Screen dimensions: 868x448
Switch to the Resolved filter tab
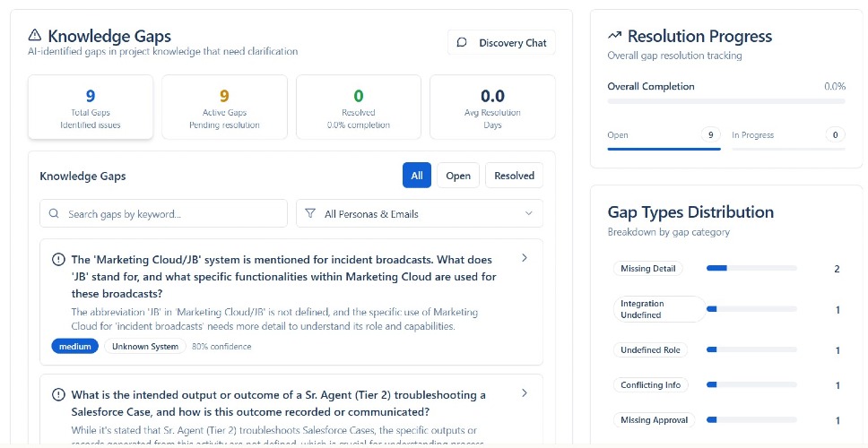click(515, 176)
